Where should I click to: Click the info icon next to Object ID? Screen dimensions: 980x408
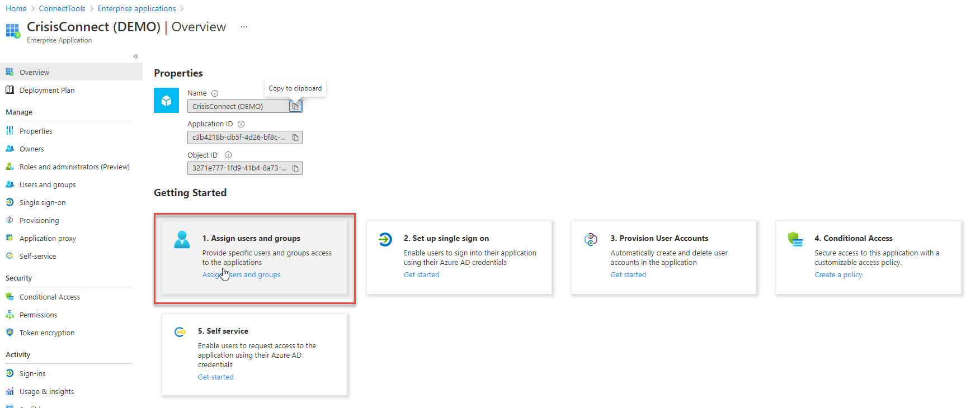[x=228, y=155]
